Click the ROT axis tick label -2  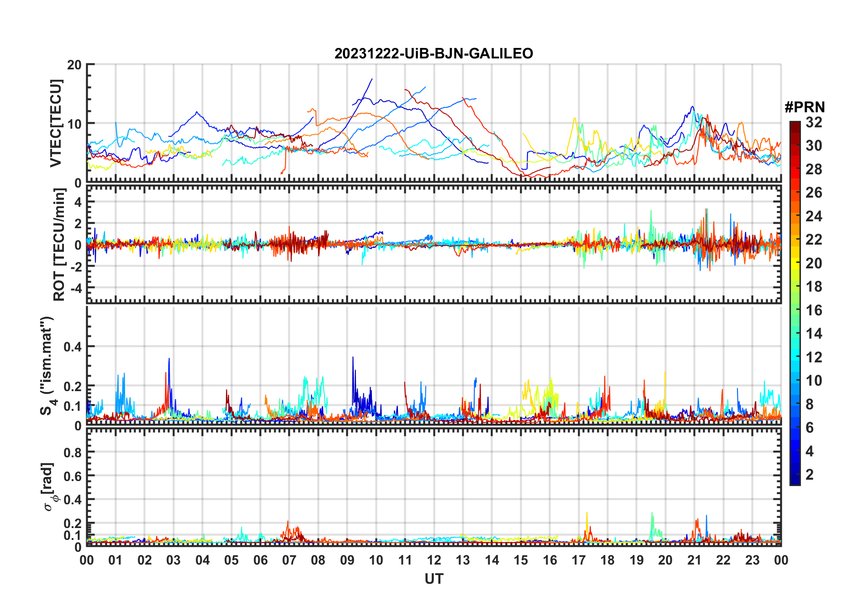pyautogui.click(x=75, y=267)
